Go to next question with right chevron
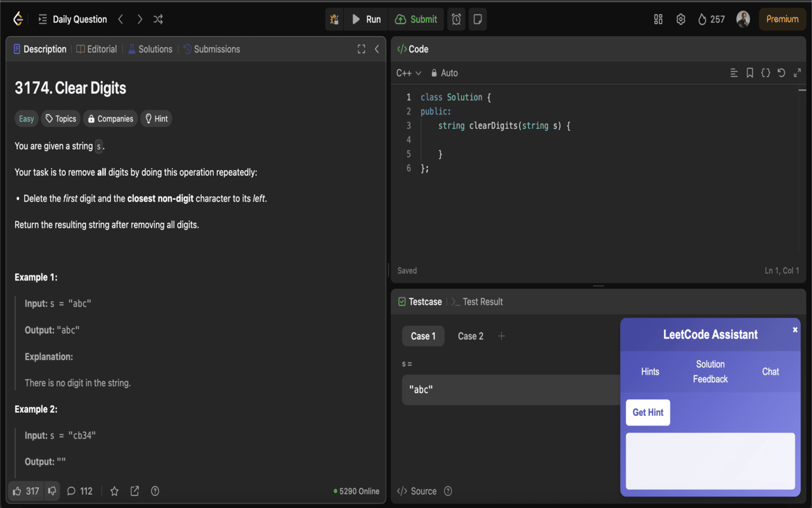The width and height of the screenshot is (812, 508). pyautogui.click(x=140, y=19)
